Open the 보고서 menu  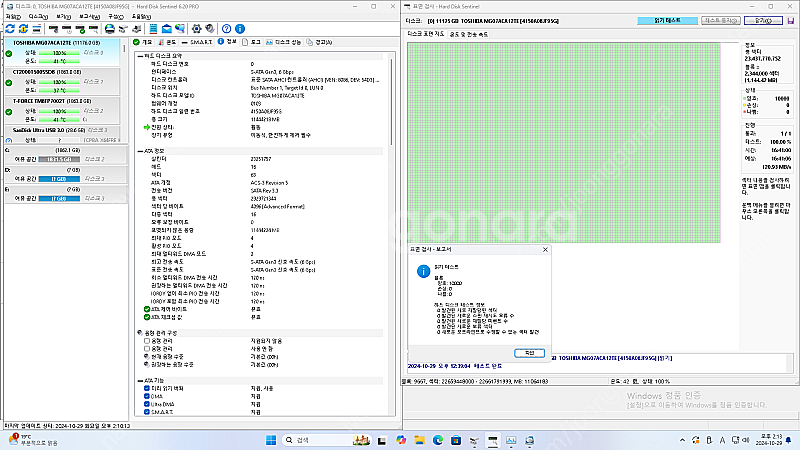(x=89, y=17)
